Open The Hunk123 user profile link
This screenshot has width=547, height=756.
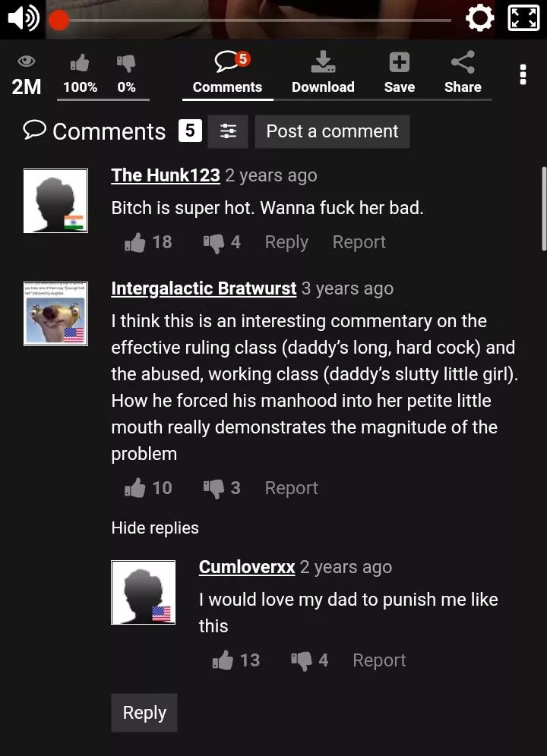pos(166,175)
